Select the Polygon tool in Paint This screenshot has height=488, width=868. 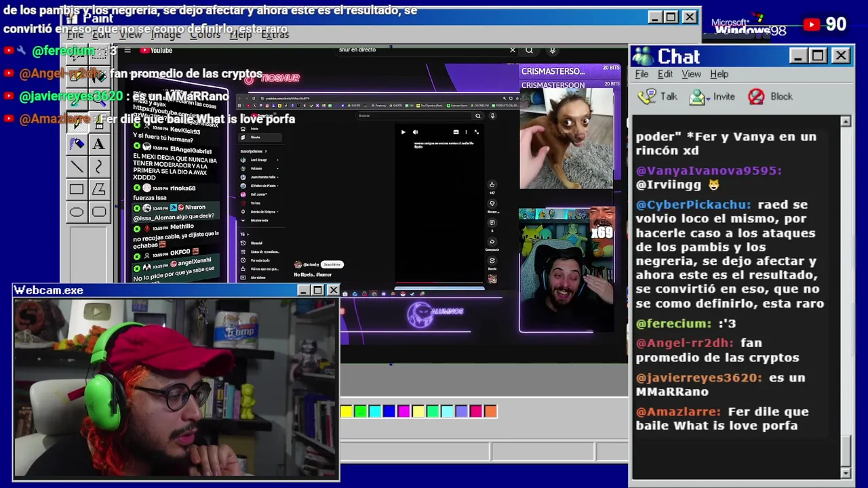tap(98, 190)
